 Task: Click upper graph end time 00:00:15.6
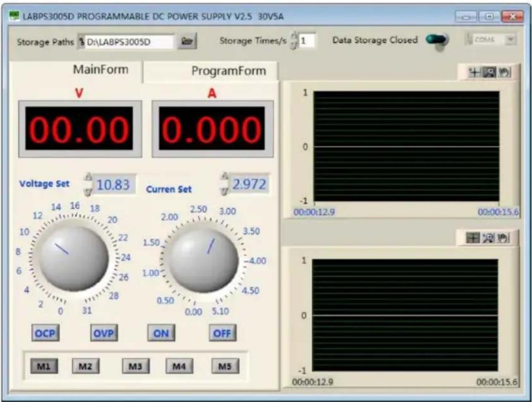[498, 212]
